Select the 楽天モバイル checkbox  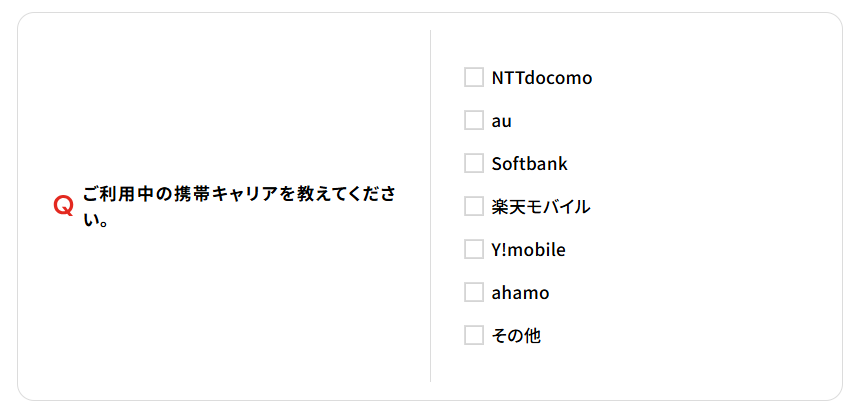(x=474, y=207)
